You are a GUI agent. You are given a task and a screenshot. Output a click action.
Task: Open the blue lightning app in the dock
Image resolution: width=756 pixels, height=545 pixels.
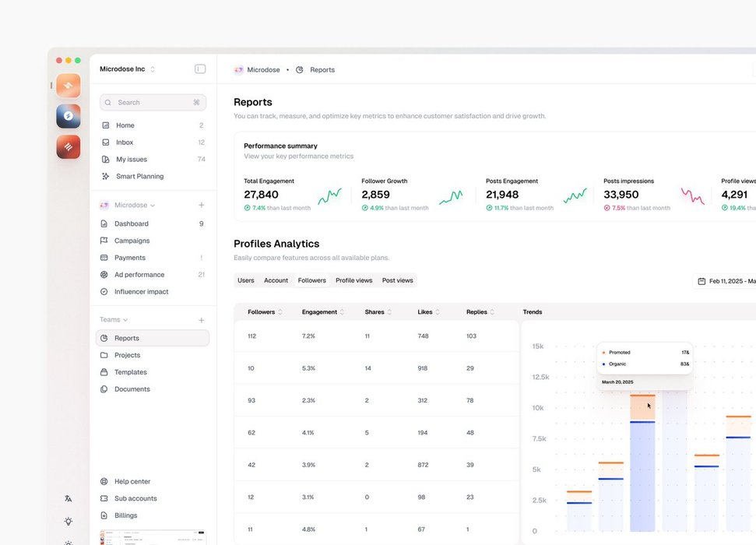coord(68,116)
